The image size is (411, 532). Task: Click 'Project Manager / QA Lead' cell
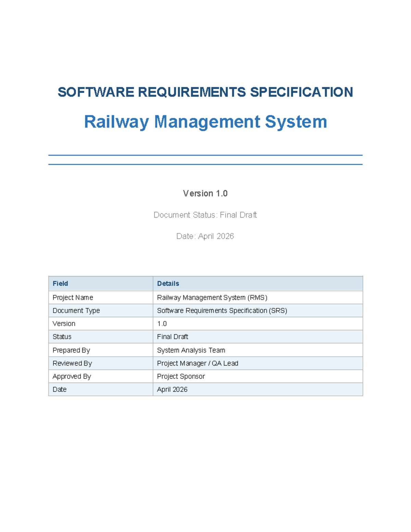[x=258, y=363]
